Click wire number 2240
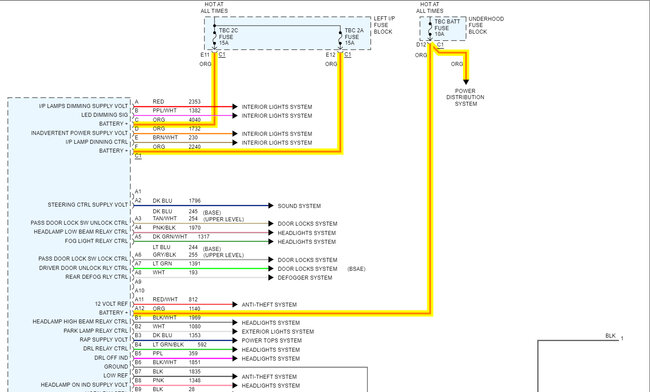 click(x=194, y=147)
